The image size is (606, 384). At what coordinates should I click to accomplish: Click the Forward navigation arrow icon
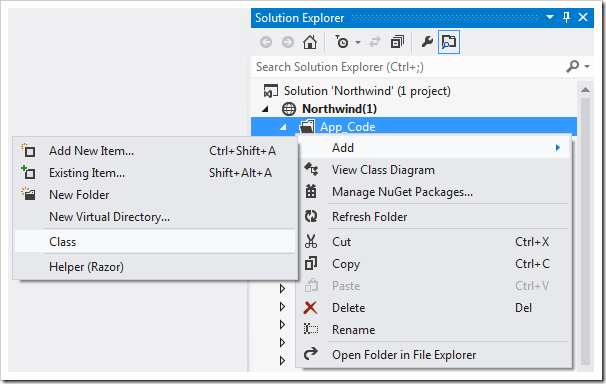pyautogui.click(x=288, y=42)
